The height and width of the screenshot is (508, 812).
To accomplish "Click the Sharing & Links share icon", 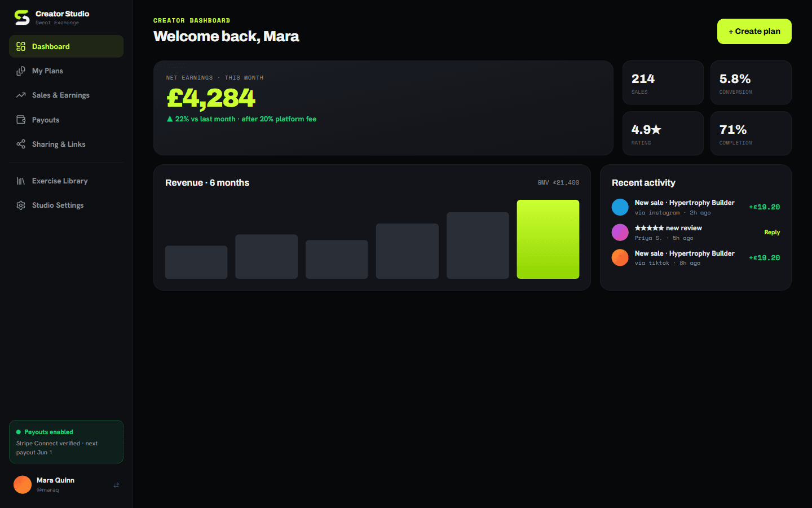I will [x=21, y=144].
